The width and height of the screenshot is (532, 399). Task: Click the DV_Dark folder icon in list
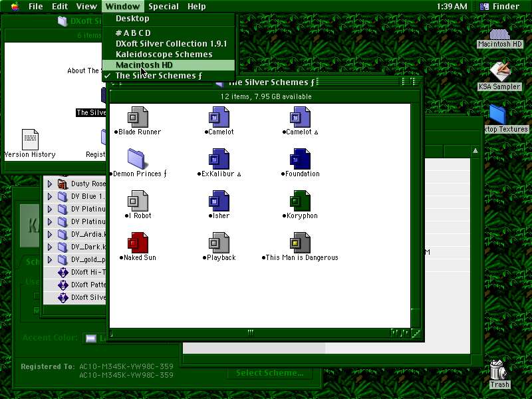[63, 247]
